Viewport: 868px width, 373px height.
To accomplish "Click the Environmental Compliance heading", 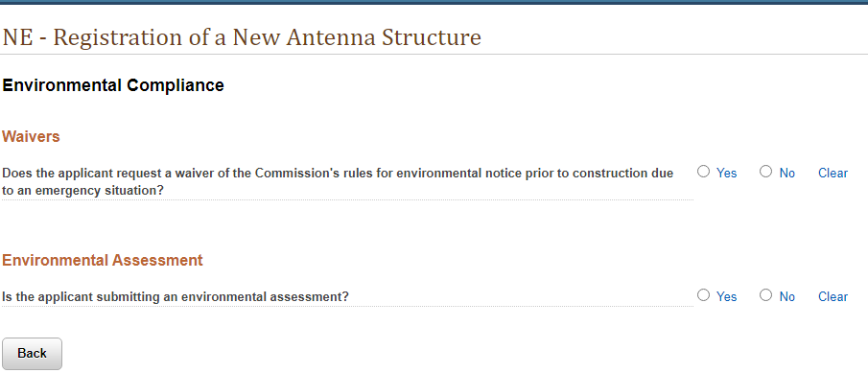I will (x=113, y=85).
